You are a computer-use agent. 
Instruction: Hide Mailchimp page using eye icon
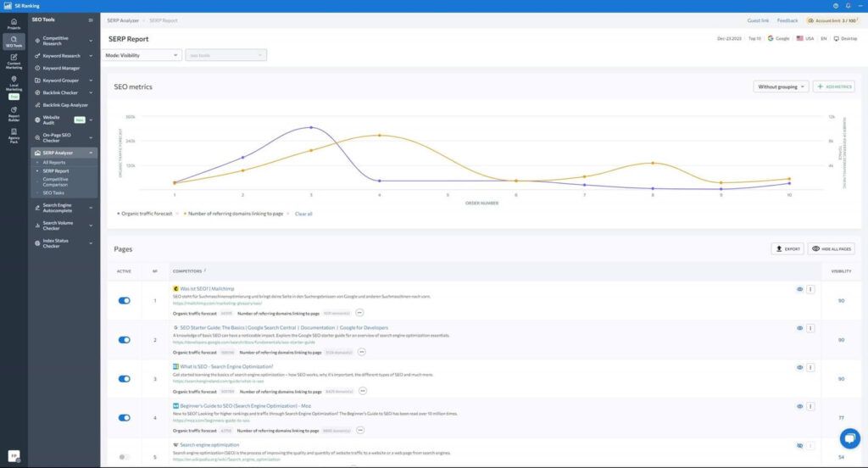coord(799,289)
